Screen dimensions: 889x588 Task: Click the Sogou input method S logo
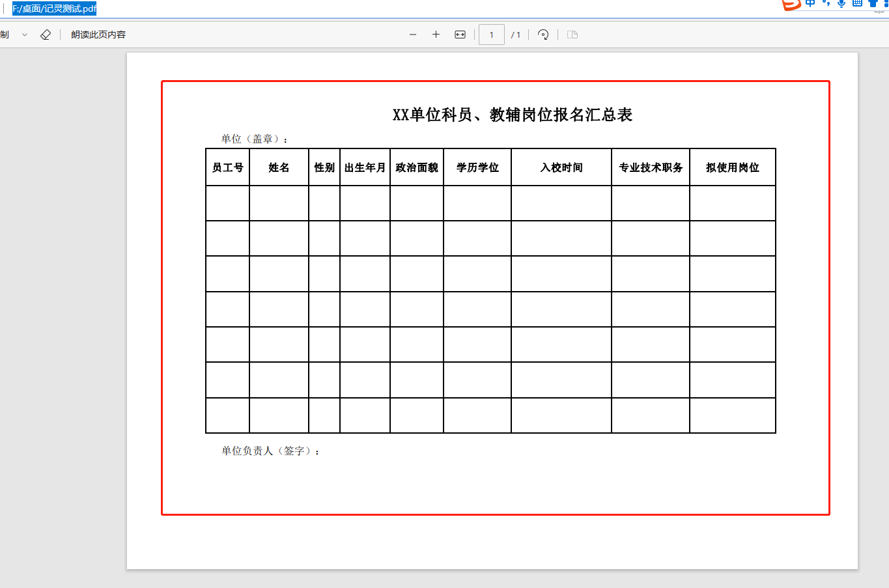(x=791, y=4)
